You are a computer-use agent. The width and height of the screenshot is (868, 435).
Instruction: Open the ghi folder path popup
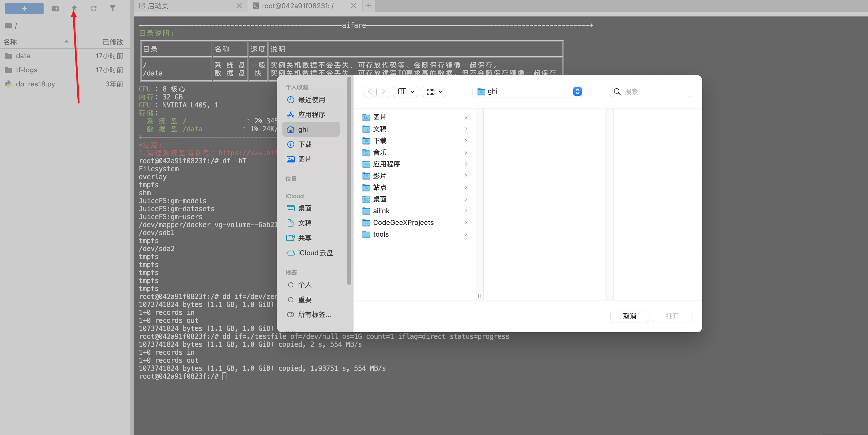coord(528,91)
